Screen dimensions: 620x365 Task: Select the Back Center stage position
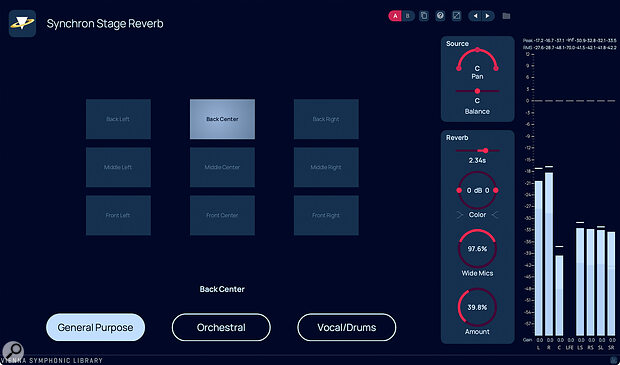pyautogui.click(x=222, y=119)
